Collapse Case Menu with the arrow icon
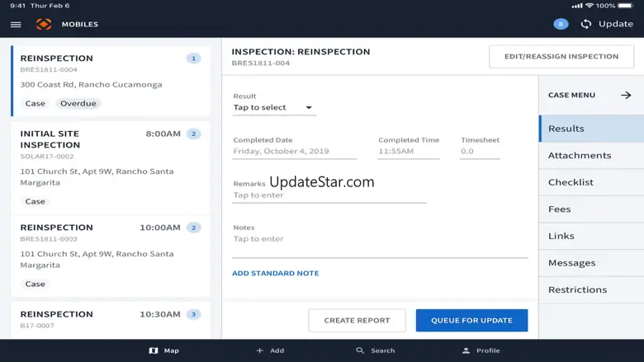 (626, 96)
